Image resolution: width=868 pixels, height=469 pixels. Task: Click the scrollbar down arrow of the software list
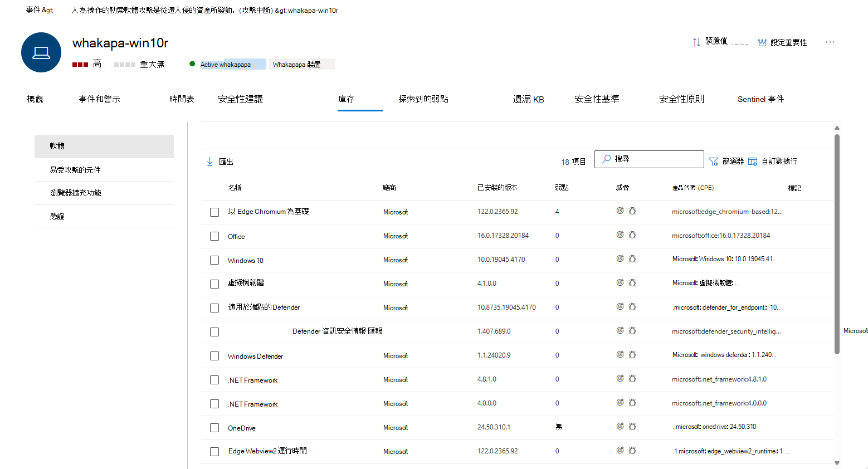tap(837, 463)
